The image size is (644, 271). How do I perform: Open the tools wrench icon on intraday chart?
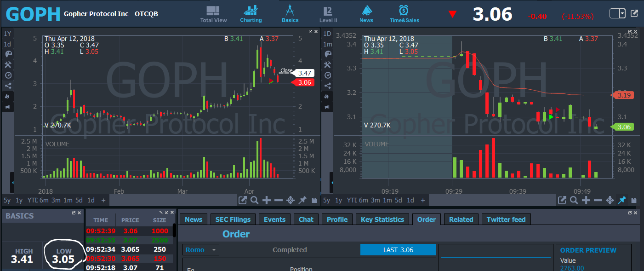327,65
